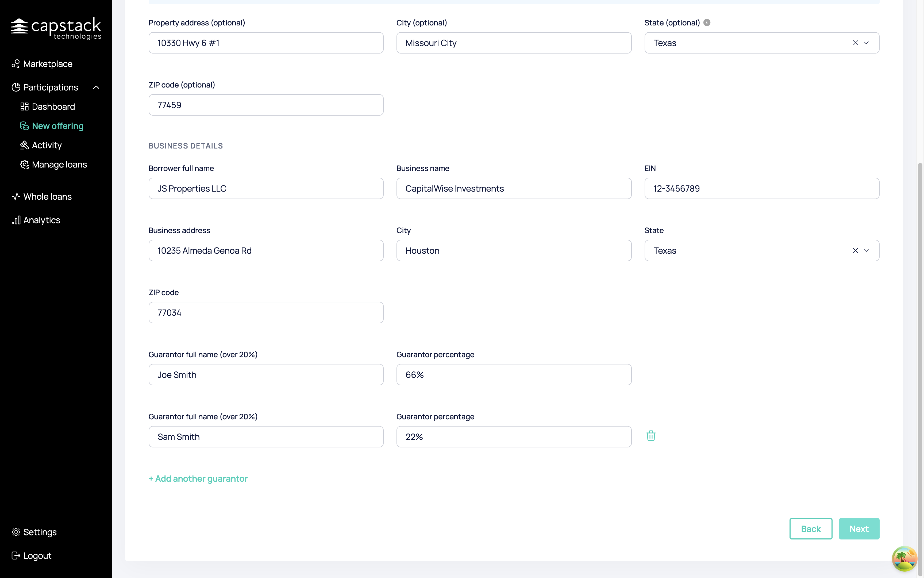Click the State (optional) info icon
The width and height of the screenshot is (924, 578).
[x=707, y=22]
